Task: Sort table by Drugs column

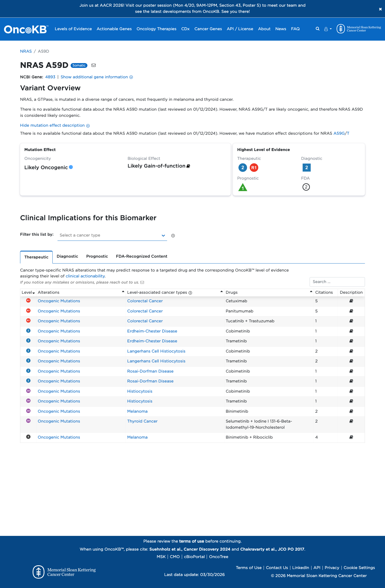Action: (x=269, y=292)
